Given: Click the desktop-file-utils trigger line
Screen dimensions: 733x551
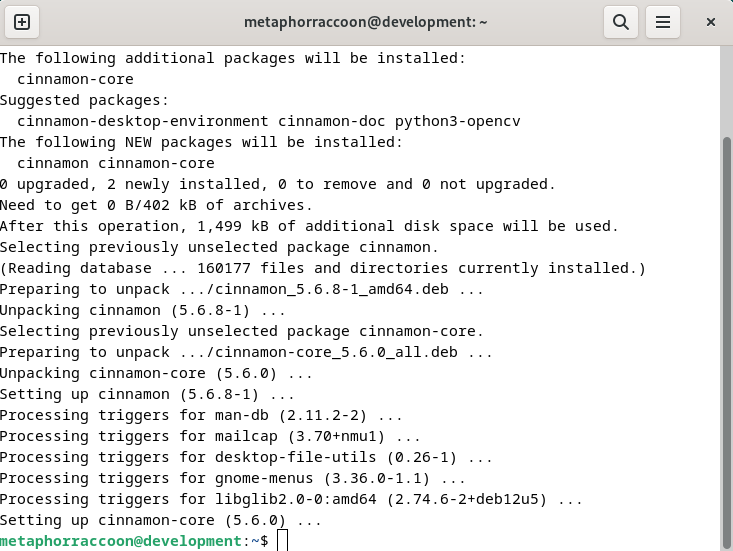Looking at the screenshot, I should tap(246, 457).
